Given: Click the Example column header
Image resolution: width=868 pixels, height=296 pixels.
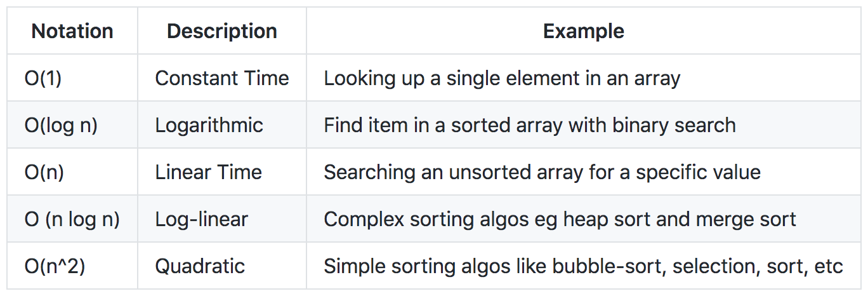Looking at the screenshot, I should [x=584, y=31].
